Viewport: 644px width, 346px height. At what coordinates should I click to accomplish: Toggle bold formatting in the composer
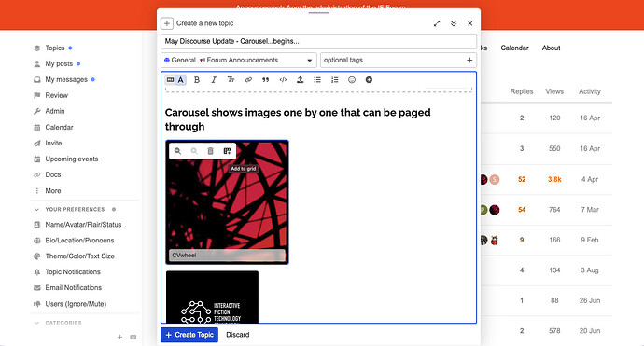pos(197,80)
